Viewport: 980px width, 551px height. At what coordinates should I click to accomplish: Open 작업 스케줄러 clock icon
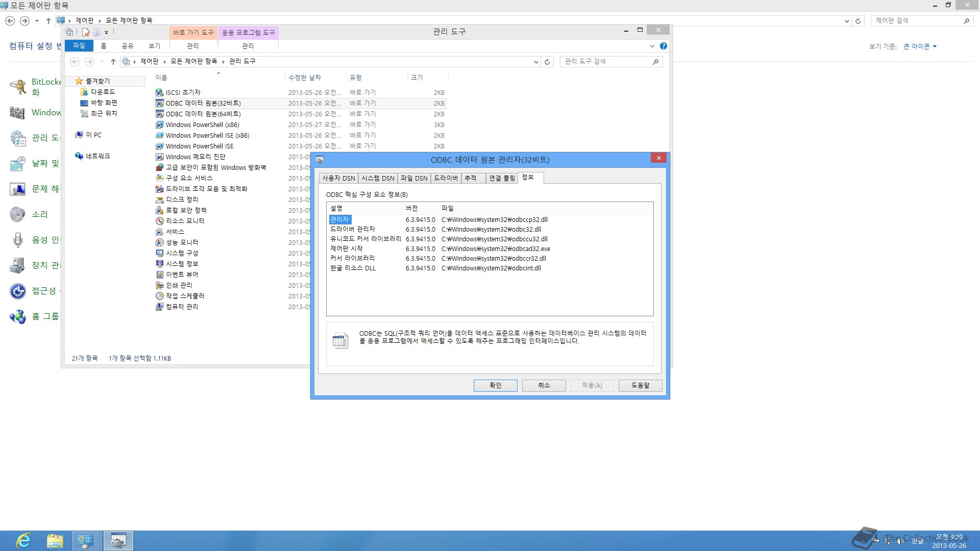159,296
